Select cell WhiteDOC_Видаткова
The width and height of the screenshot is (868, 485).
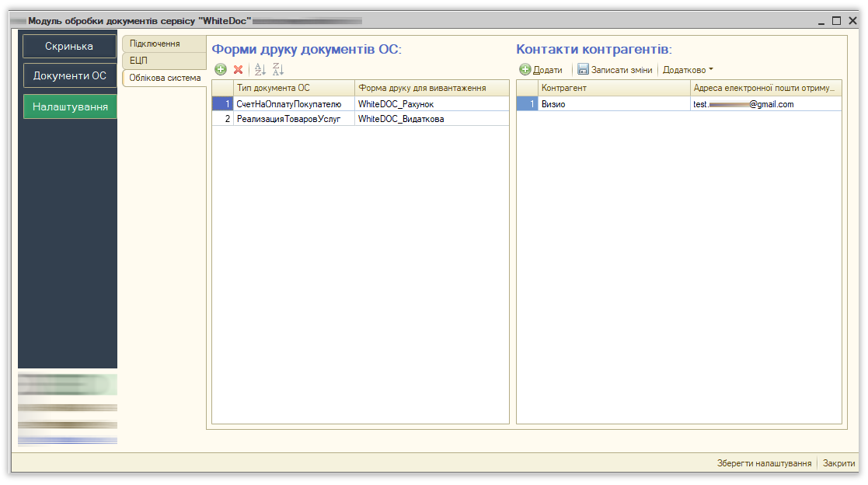pyautogui.click(x=432, y=119)
